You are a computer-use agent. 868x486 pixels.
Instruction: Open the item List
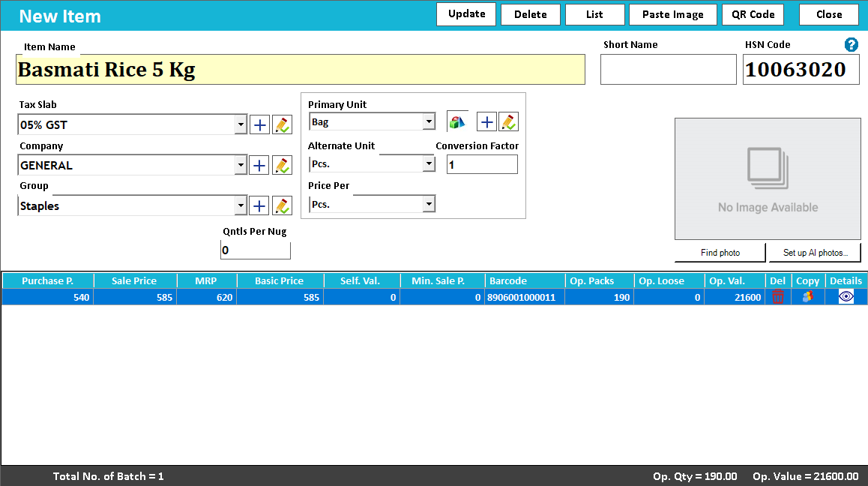pos(594,14)
